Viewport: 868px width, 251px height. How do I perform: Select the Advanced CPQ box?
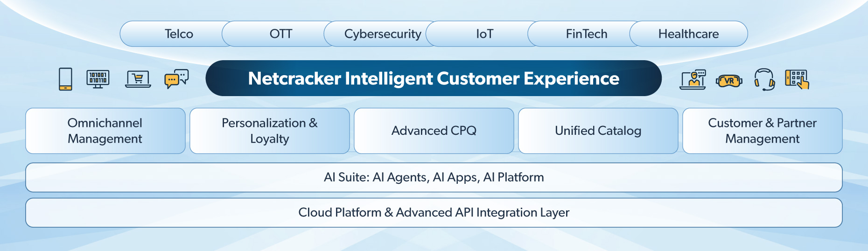click(434, 131)
